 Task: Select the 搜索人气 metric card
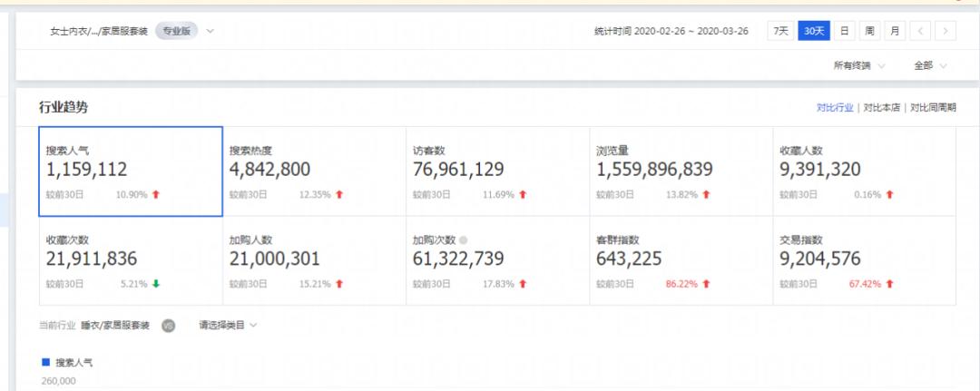131,171
